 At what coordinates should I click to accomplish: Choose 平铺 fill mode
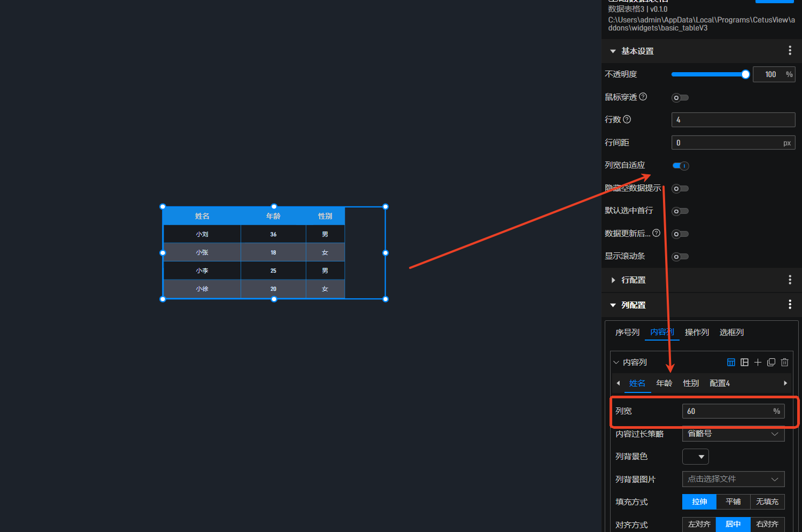pyautogui.click(x=733, y=502)
